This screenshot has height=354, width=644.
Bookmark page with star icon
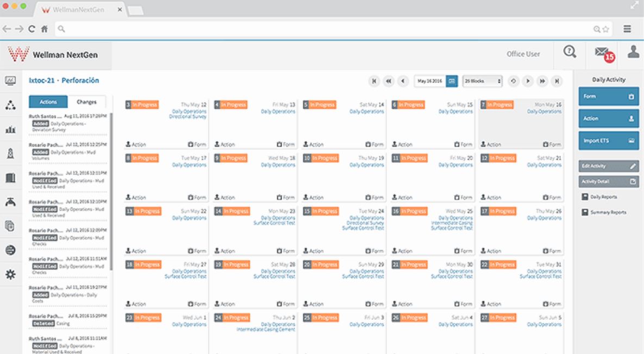click(x=605, y=29)
